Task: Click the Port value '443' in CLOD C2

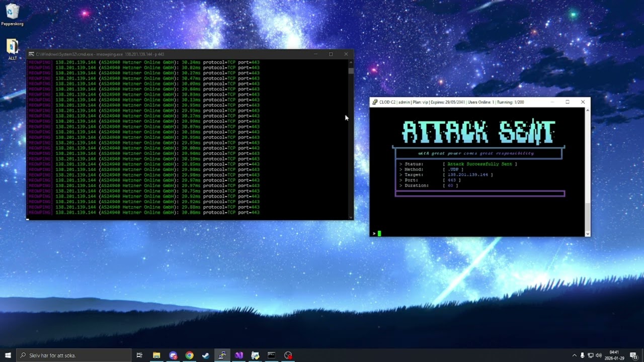Action: pyautogui.click(x=451, y=180)
